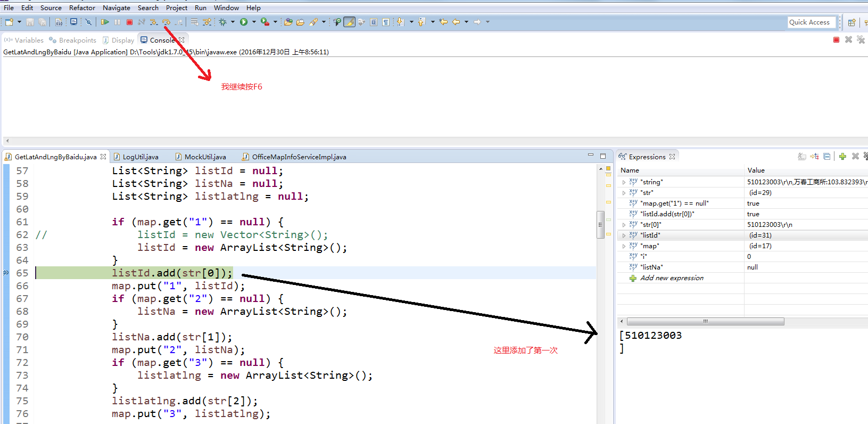Viewport: 868px width, 424px height.
Task: Click the Step Return icon
Action: point(179,22)
